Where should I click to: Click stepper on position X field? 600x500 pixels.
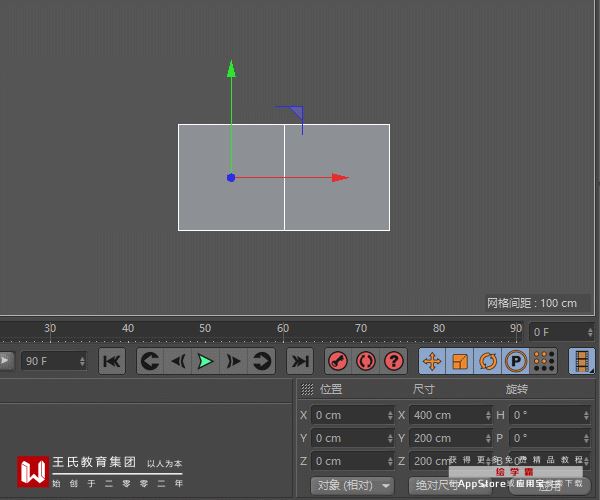390,415
